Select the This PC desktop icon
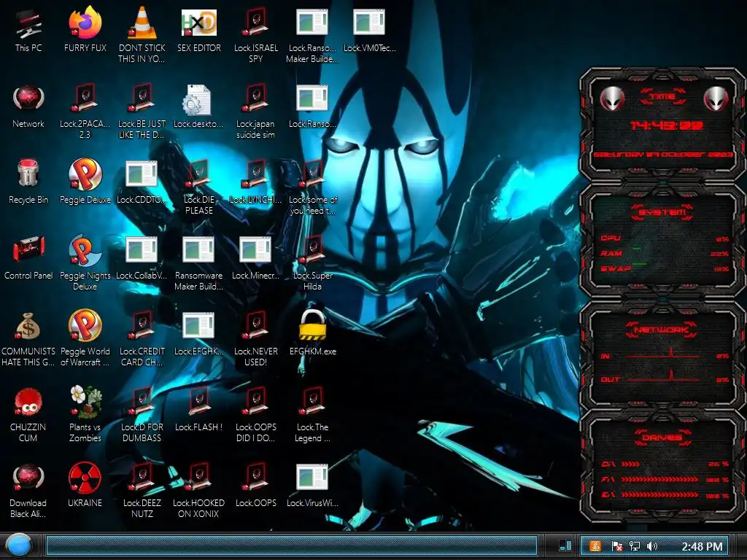Screen dimensions: 747x560 [x=28, y=24]
